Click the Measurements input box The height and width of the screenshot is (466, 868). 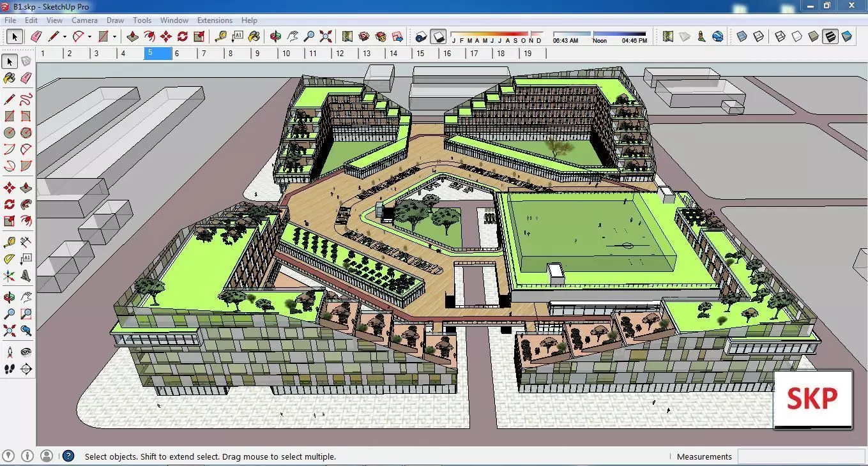802,456
